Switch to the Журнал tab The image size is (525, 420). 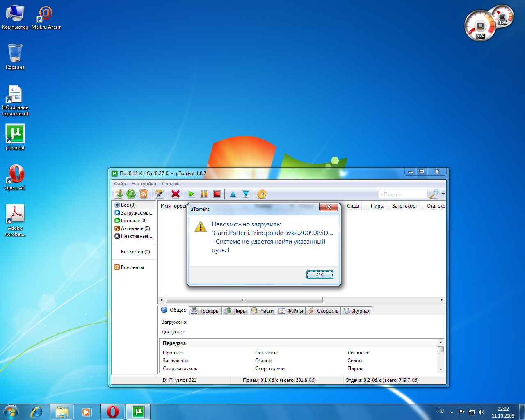tap(356, 311)
